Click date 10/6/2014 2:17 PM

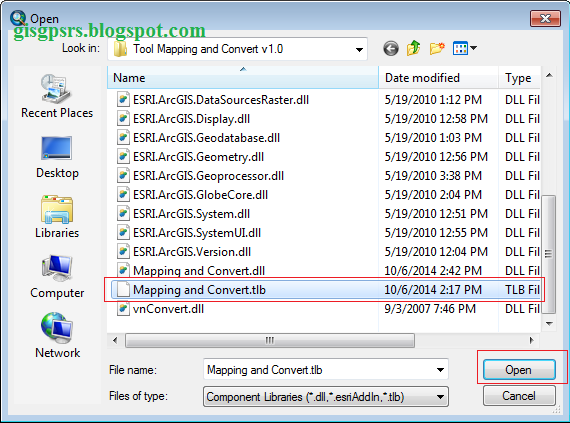(433, 290)
